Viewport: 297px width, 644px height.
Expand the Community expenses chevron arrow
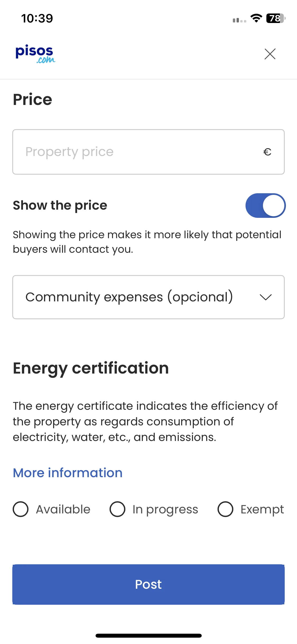coord(266,297)
